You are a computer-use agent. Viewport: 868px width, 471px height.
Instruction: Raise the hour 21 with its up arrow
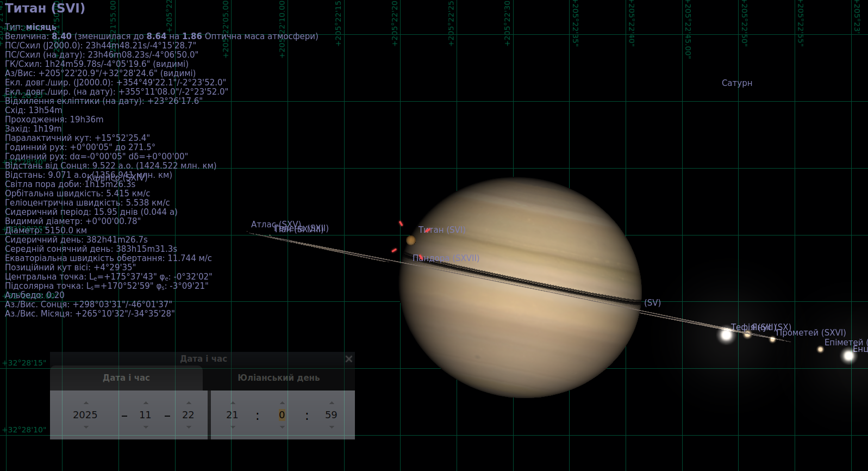(233, 403)
